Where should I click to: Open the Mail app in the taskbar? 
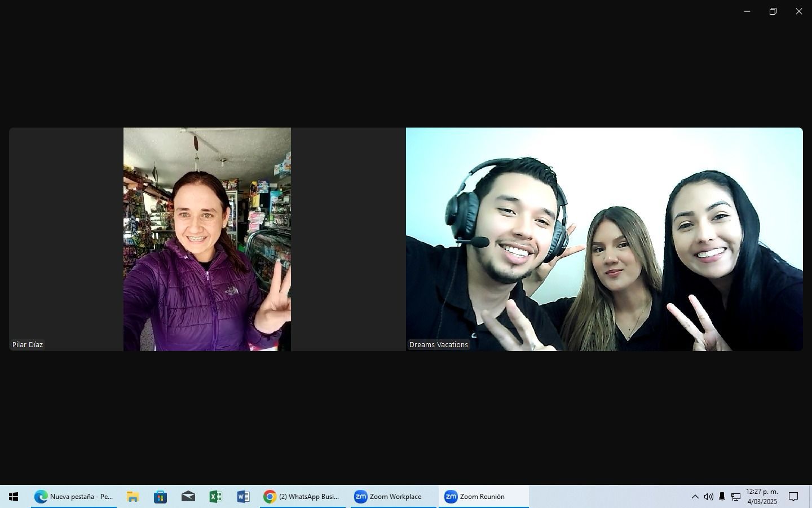pyautogui.click(x=188, y=497)
